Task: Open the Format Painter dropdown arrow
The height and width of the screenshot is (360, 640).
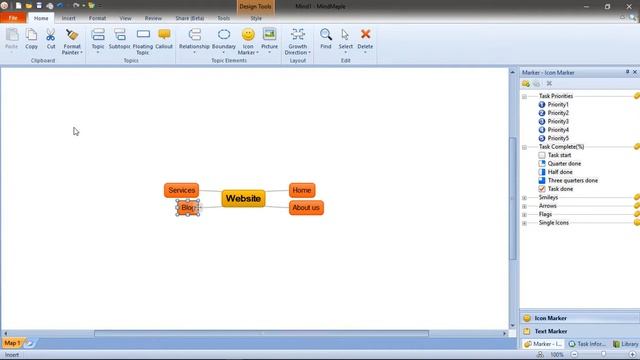Action: pyautogui.click(x=81, y=53)
